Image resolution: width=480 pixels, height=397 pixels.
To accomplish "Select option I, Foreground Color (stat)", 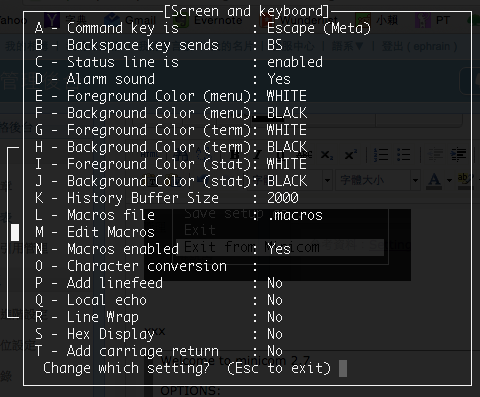I will [x=171, y=164].
